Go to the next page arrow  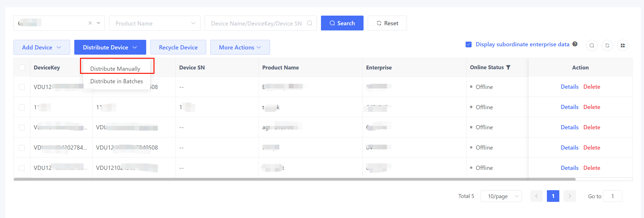tap(569, 196)
